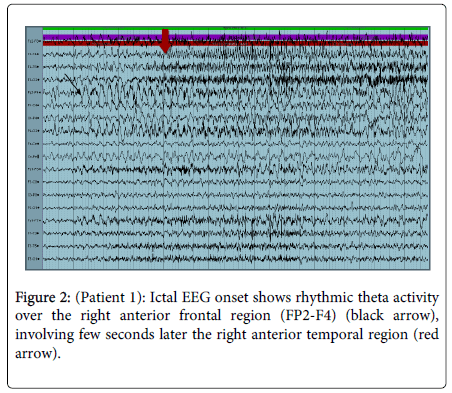Image resolution: width=452 pixels, height=393 pixels.
Task: Click the "Figure 2:" caption heading
Action: point(43,297)
